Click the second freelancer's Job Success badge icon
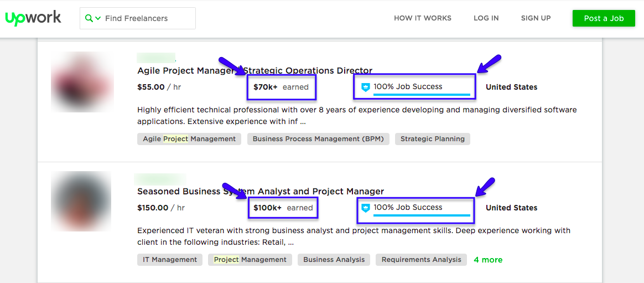 pyautogui.click(x=365, y=208)
